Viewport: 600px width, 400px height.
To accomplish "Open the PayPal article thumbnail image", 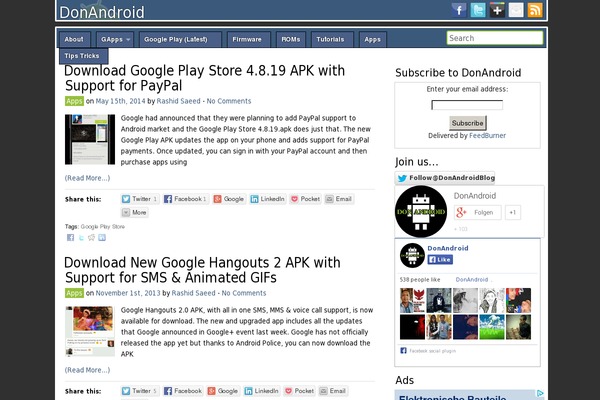I will click(90, 139).
